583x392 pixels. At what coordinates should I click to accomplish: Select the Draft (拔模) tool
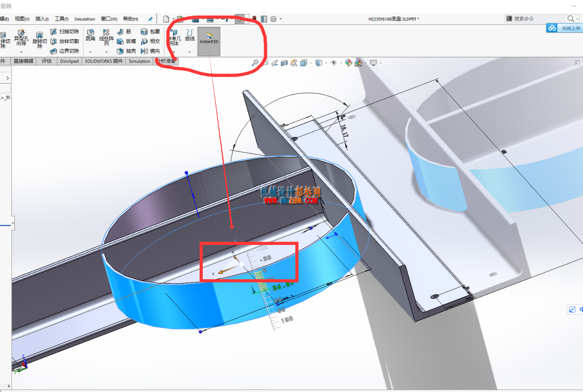tap(126, 41)
